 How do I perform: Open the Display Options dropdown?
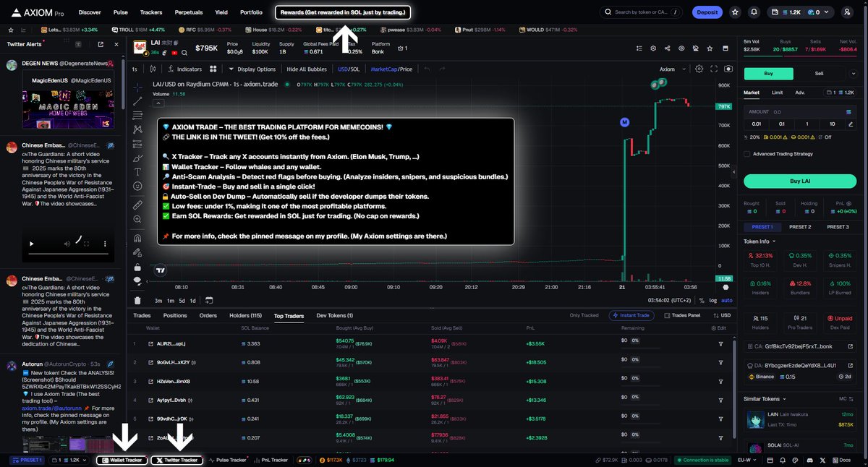click(252, 69)
